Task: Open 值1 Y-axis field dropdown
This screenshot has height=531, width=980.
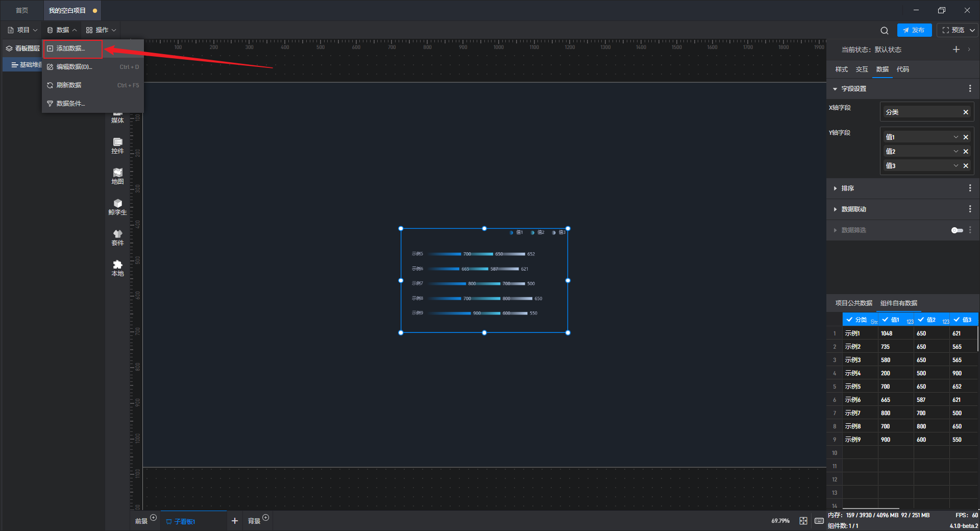Action: pos(956,137)
